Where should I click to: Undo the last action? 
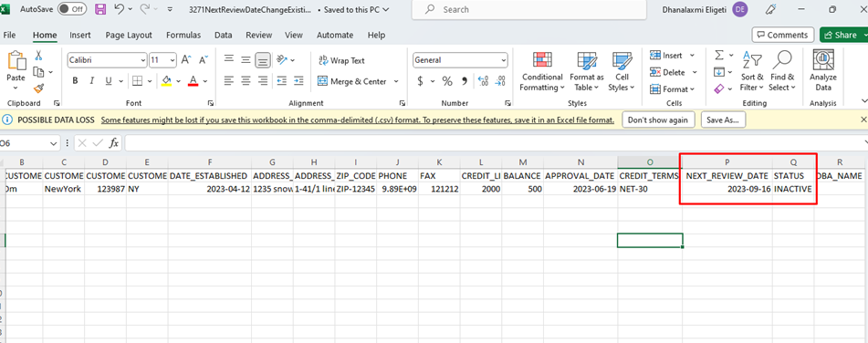(x=119, y=9)
